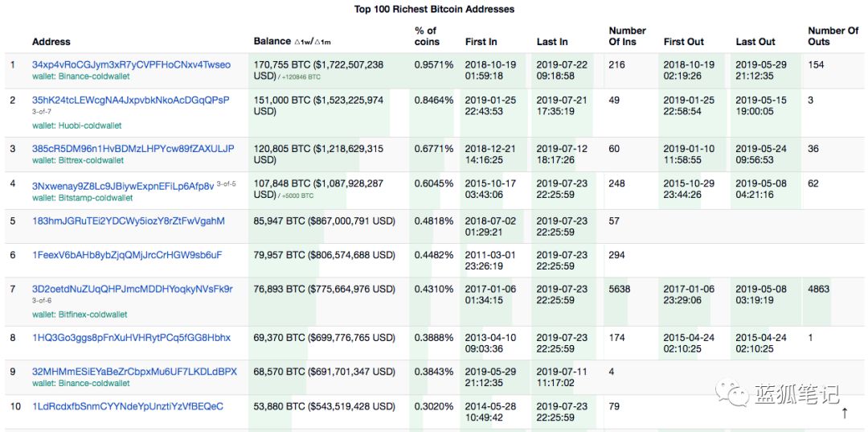Open the Huobi-coldwallet wallet link

[90, 125]
